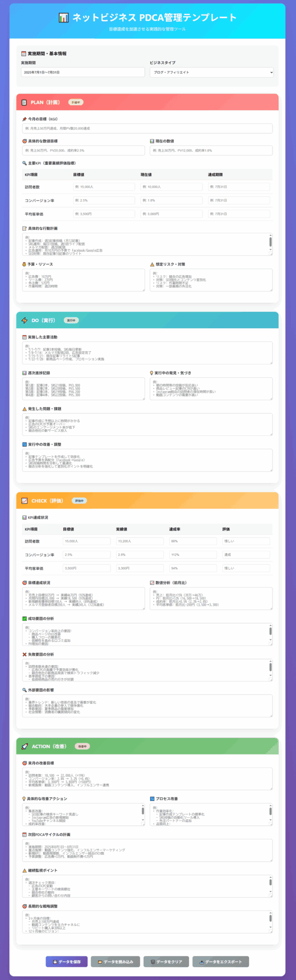296x980 pixels.
Task: Click CHECK 訪問者数 達成率 field 88%
Action: [193, 541]
